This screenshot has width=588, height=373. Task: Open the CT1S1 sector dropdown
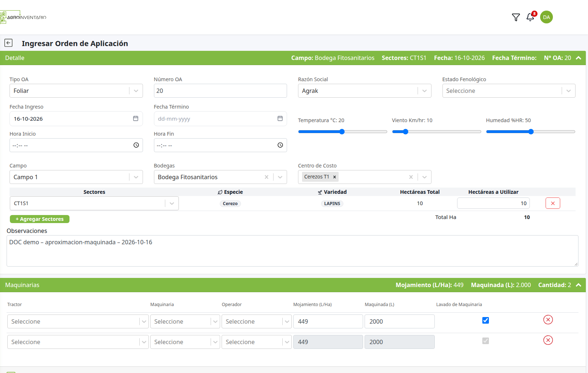(x=94, y=203)
